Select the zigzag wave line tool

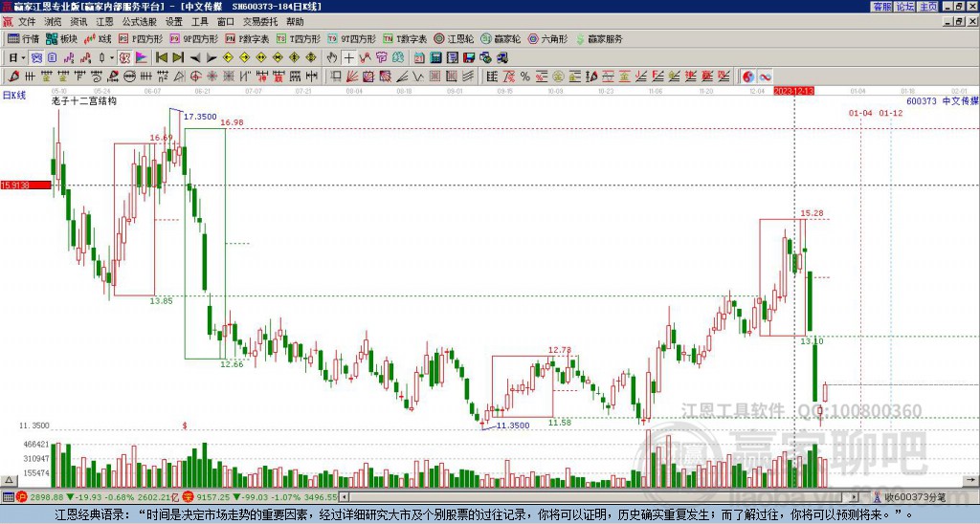418,76
